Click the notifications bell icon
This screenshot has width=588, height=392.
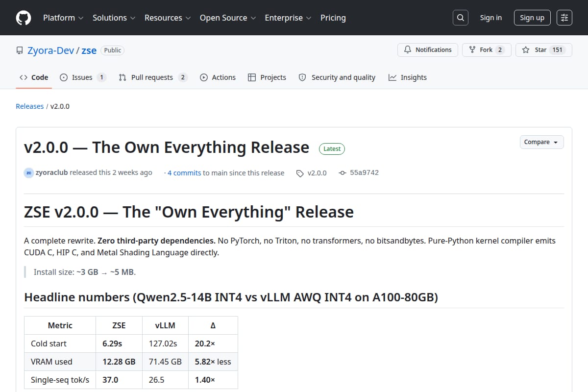click(408, 50)
